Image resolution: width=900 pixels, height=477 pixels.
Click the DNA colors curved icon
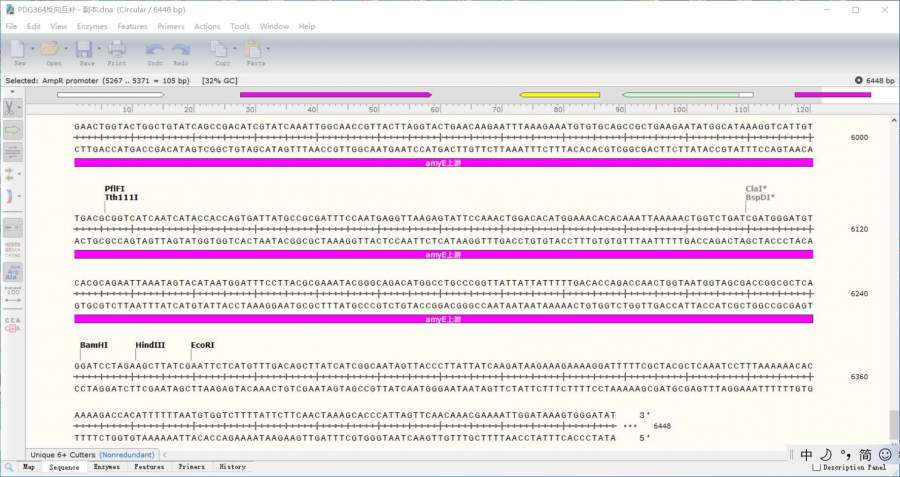[10, 196]
